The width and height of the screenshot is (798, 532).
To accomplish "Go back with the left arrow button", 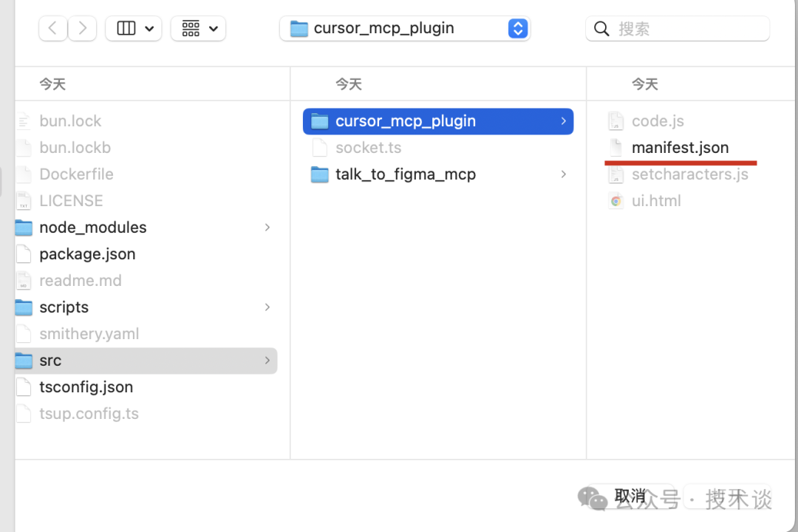I will click(x=53, y=29).
